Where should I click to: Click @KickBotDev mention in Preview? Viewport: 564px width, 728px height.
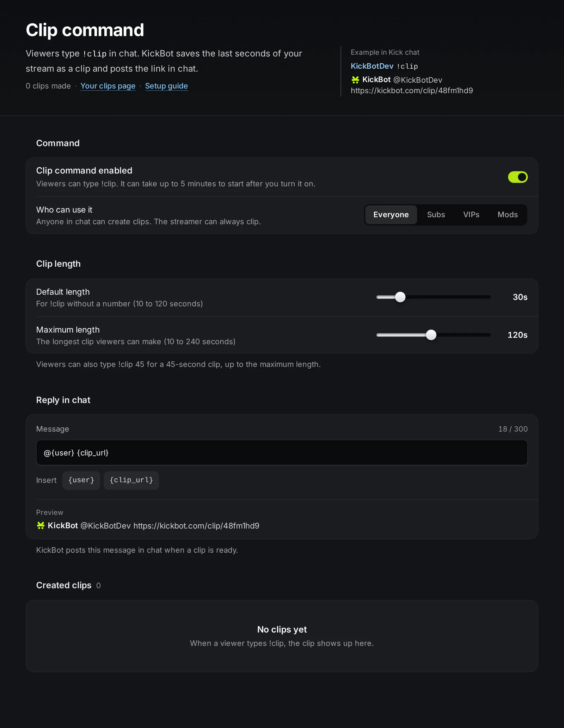click(x=105, y=526)
